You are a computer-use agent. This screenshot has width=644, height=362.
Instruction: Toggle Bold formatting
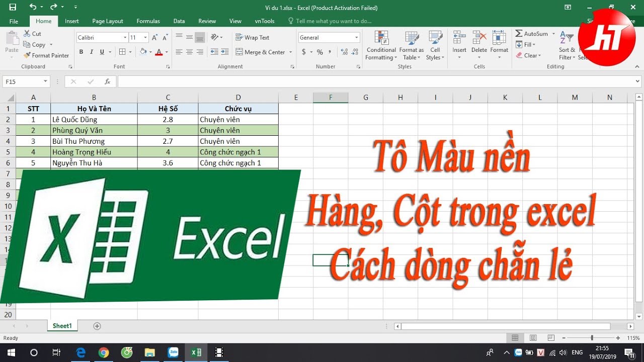[x=81, y=52]
